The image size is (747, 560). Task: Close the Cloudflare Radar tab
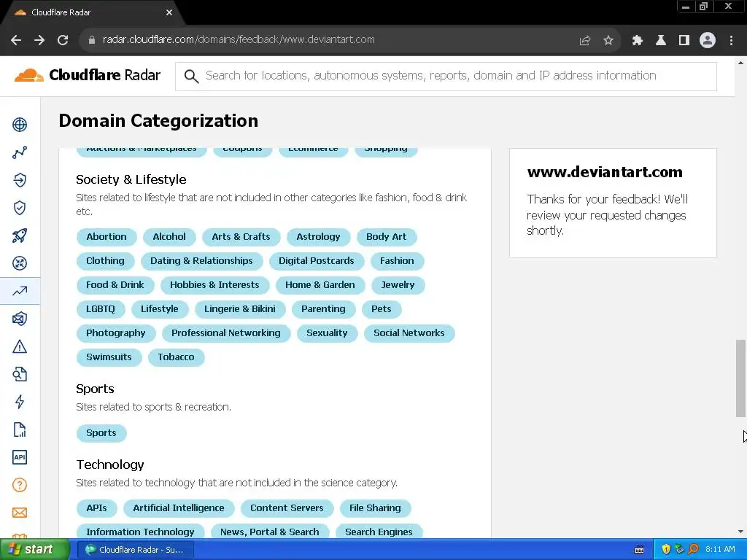(x=169, y=12)
